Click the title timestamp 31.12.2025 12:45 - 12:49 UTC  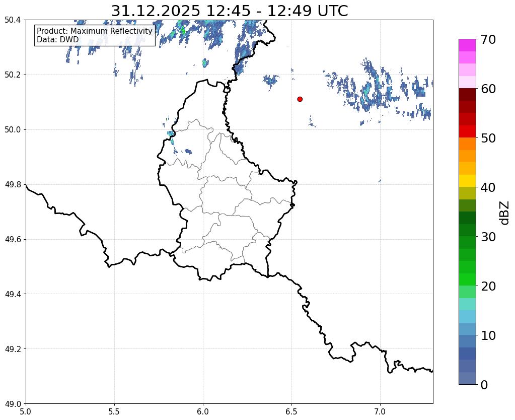click(x=229, y=11)
